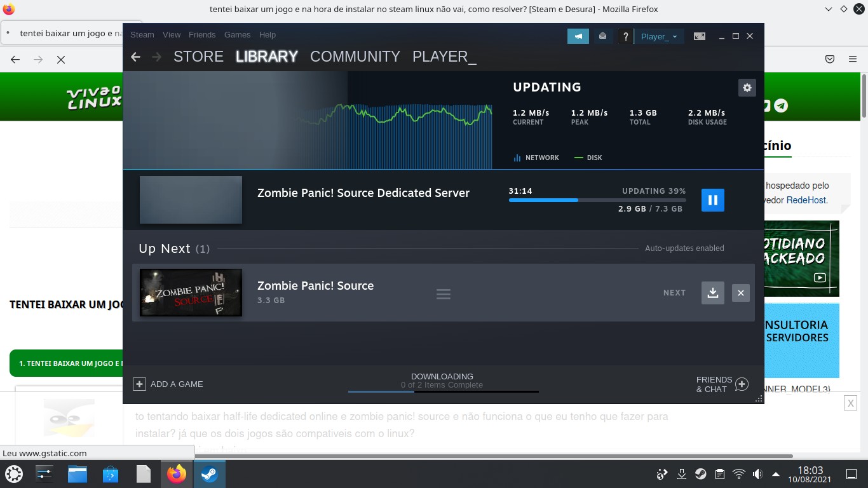The image size is (868, 488).
Task: Toggle the NETWORK graph legend
Action: (x=536, y=158)
